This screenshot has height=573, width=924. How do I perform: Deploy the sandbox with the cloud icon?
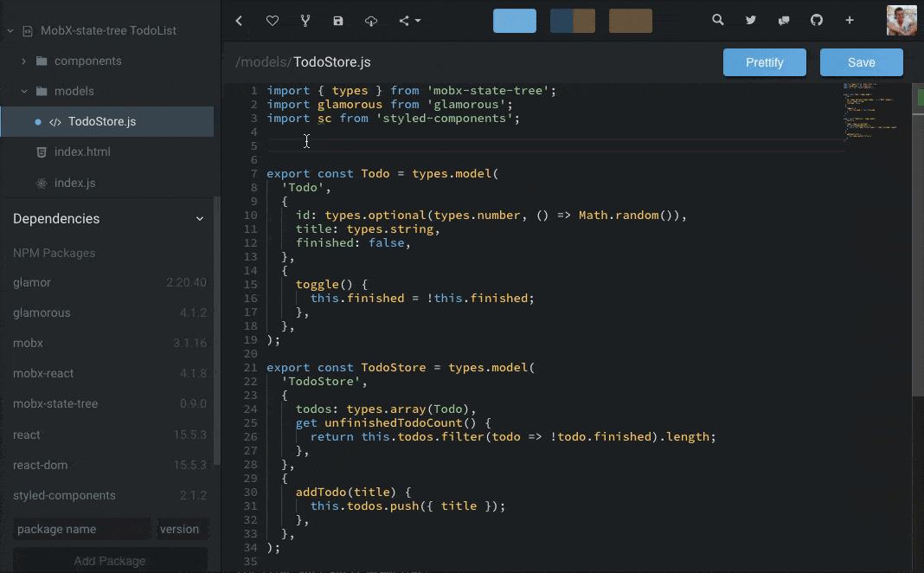tap(370, 20)
